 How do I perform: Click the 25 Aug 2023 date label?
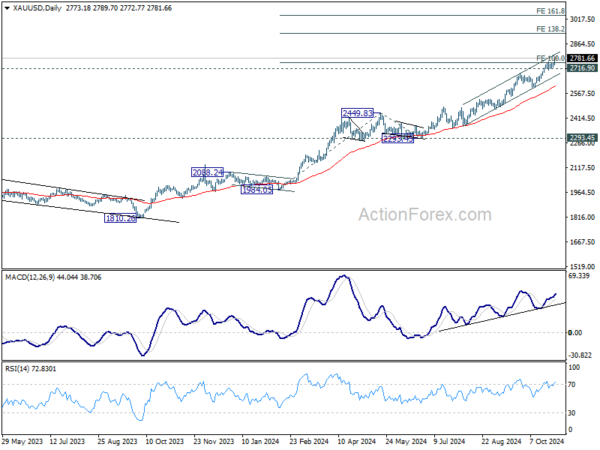[117, 441]
